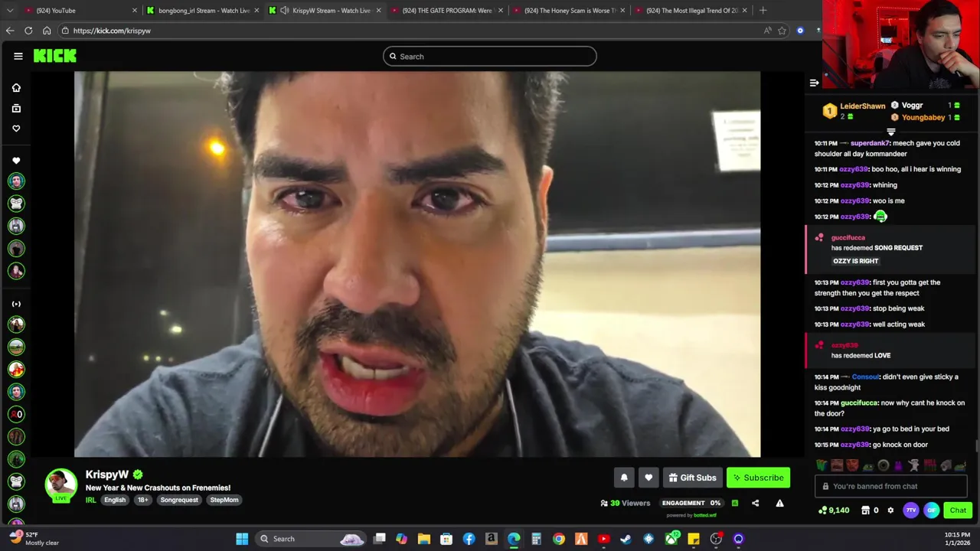The width and height of the screenshot is (980, 551).
Task: Open the Windows Start menu
Action: (x=242, y=539)
